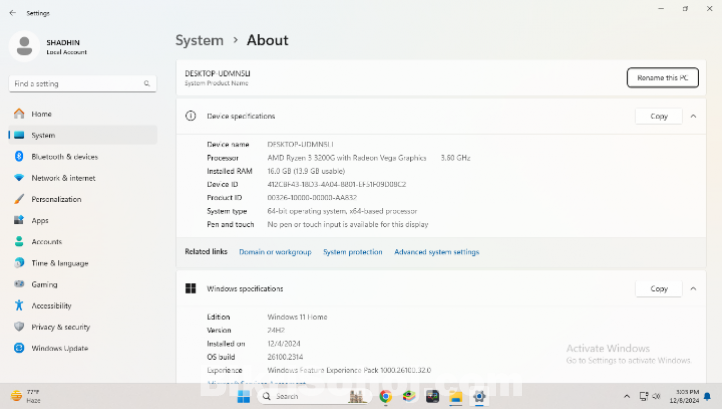Open the Windows Start button
The image size is (722, 409).
244,396
